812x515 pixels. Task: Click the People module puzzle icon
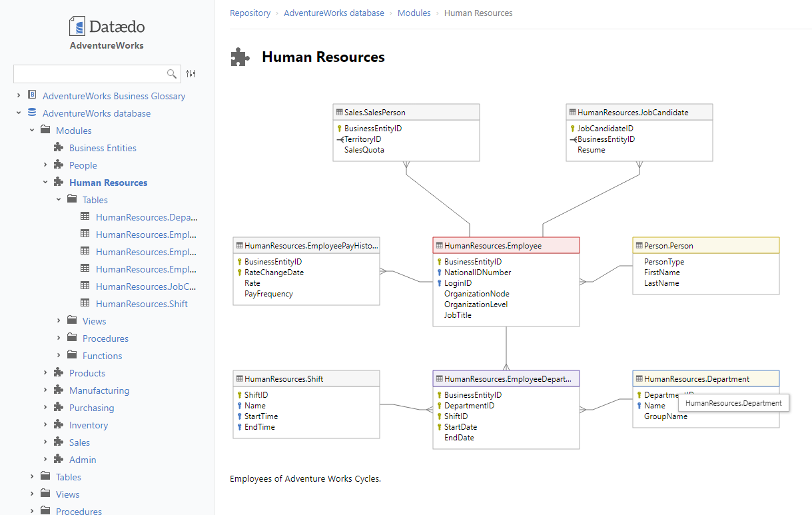[x=59, y=165]
